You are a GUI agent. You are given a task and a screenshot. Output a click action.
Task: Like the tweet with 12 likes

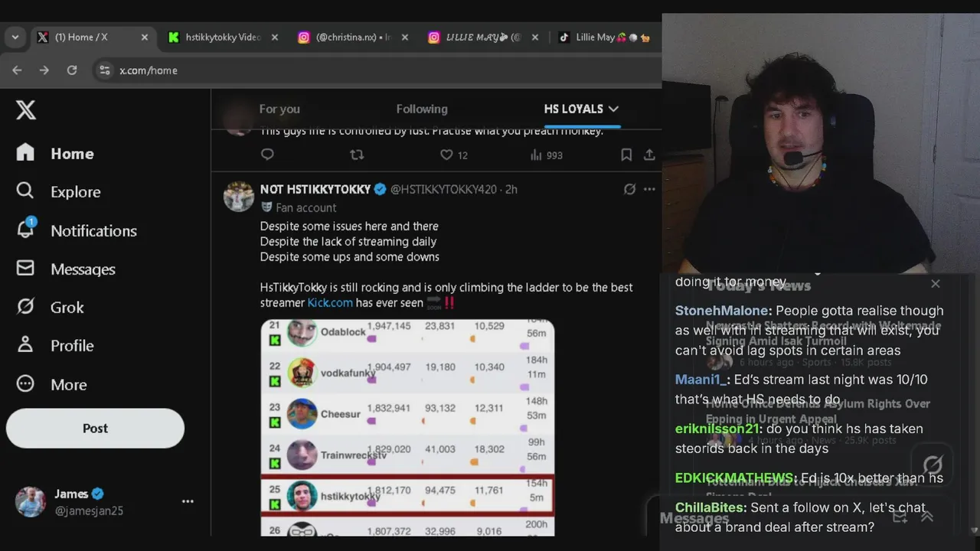pyautogui.click(x=446, y=155)
